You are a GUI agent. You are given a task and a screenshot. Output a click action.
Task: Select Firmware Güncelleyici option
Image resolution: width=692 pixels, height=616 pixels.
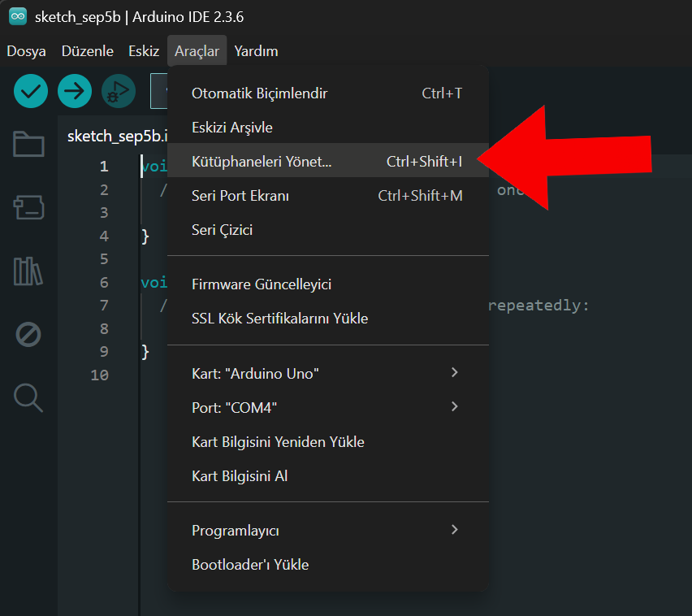click(x=262, y=284)
